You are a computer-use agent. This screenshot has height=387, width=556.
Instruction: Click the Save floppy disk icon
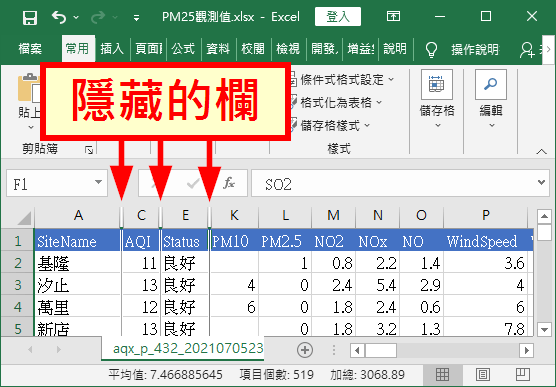(x=30, y=17)
